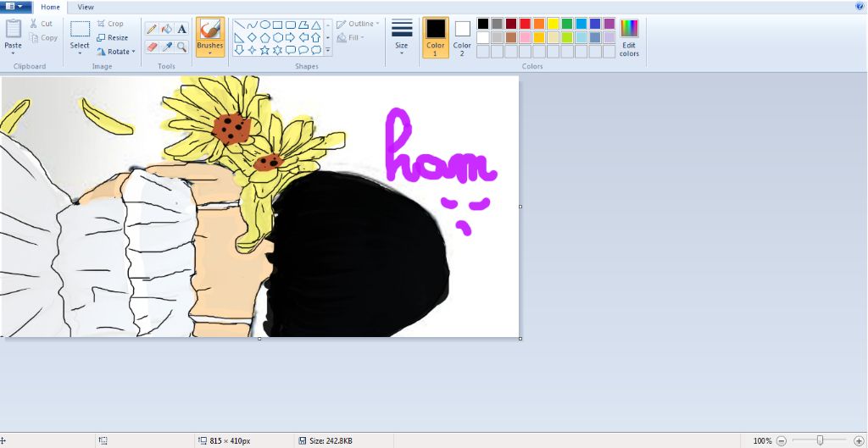Expand the Shapes gallery More arrow
This screenshot has width=868, height=448.
pyautogui.click(x=328, y=50)
